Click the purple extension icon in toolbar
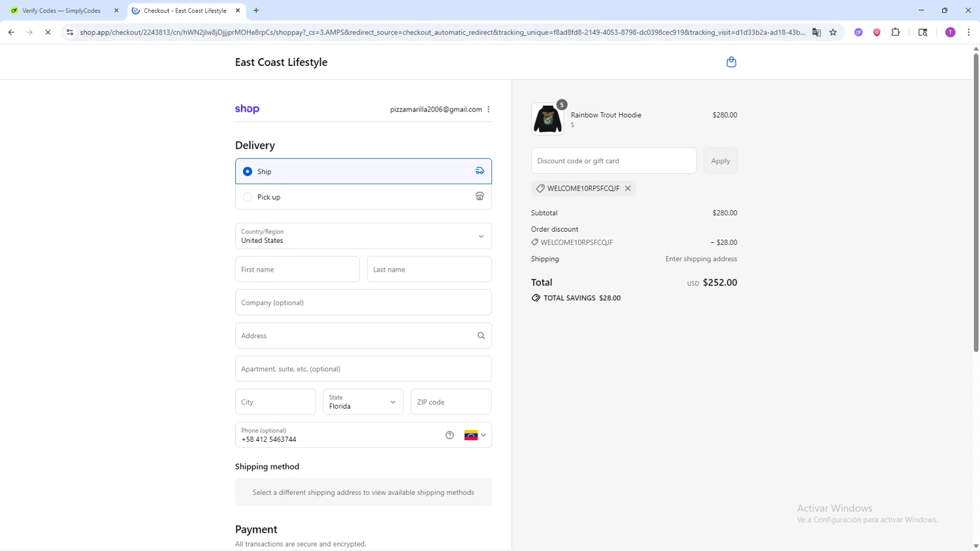Screen dimensions: 980x551 tap(858, 32)
